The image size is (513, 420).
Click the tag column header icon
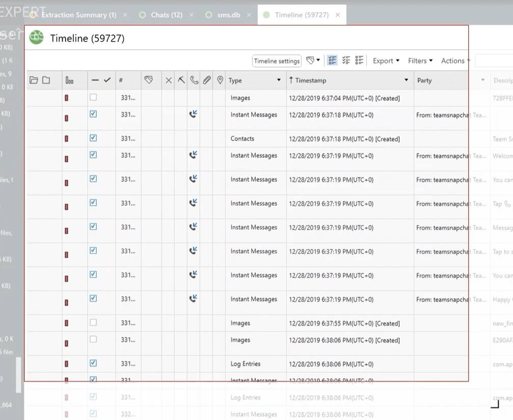(x=149, y=80)
